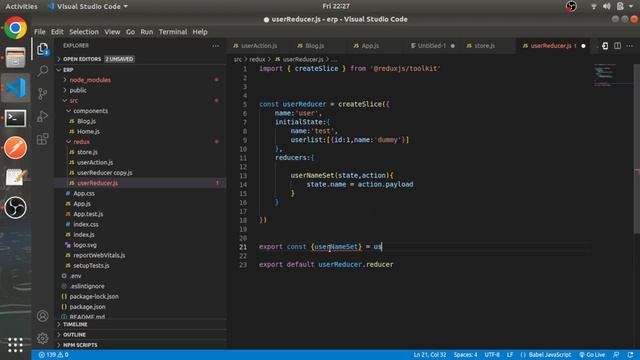Open the Run and Debug view

tap(42, 116)
